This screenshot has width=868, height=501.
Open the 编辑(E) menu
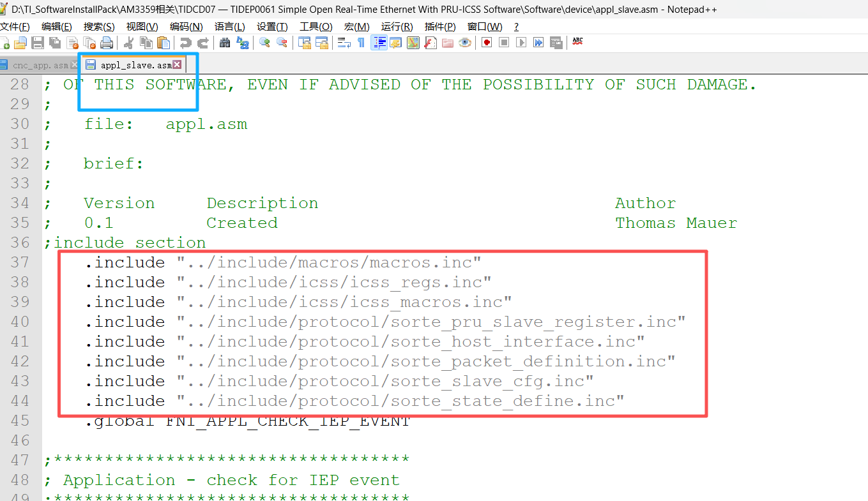pyautogui.click(x=56, y=26)
